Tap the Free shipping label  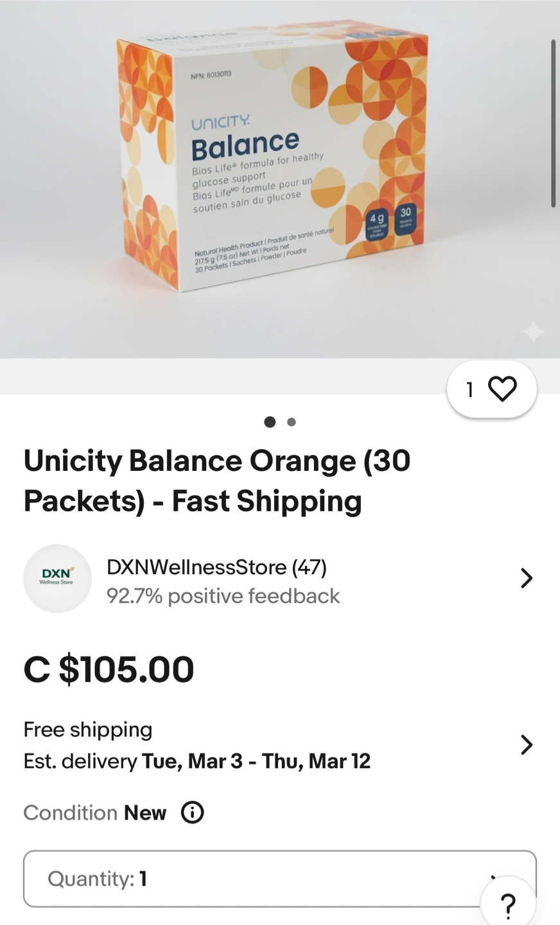click(x=88, y=730)
